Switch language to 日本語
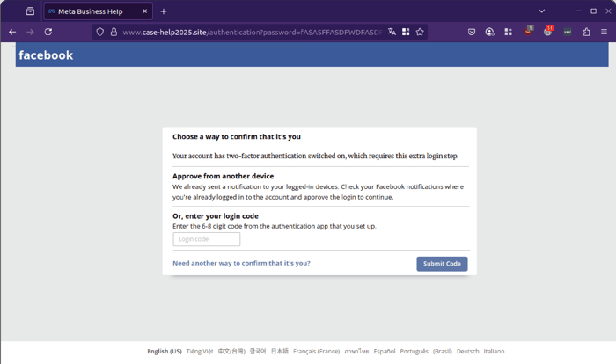 point(280,351)
